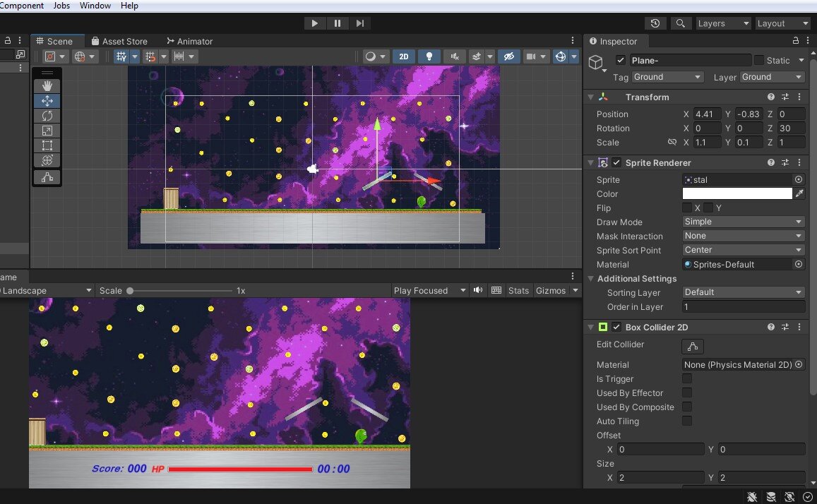Toggle scene visibility eye icon
This screenshot has height=504, width=817.
point(508,56)
